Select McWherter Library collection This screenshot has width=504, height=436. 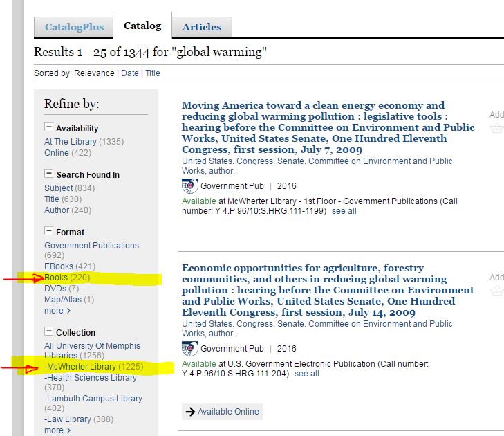(x=93, y=367)
